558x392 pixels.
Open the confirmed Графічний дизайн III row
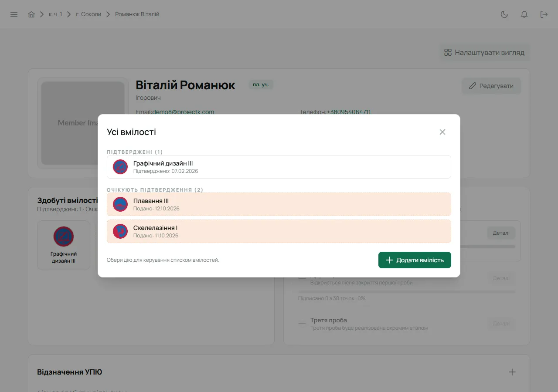(279, 167)
